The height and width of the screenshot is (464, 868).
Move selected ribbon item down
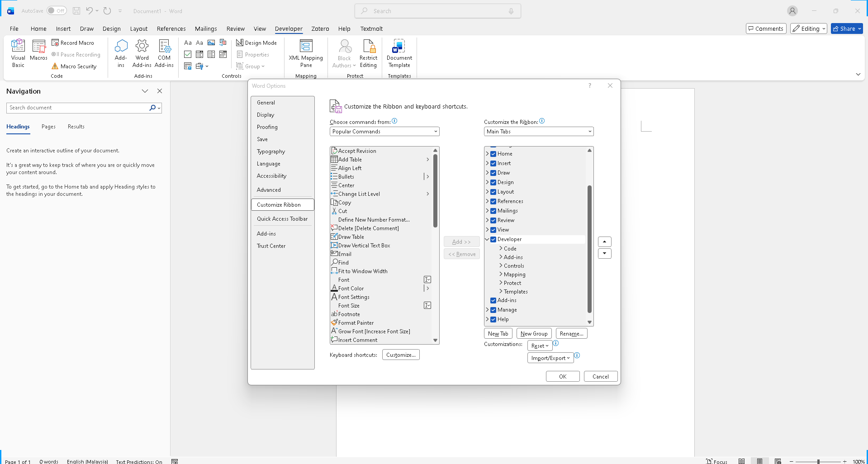tap(605, 253)
